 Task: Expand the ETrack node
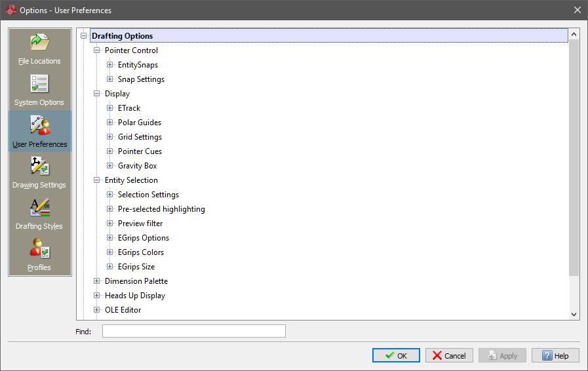tap(110, 108)
